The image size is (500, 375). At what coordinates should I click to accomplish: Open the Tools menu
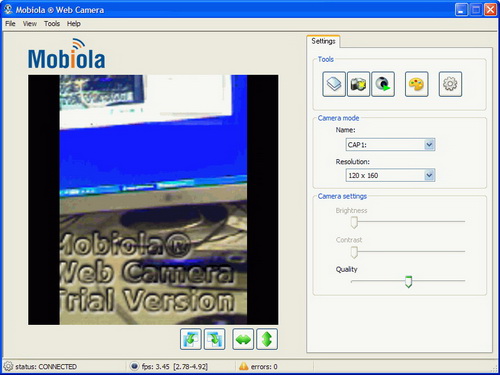pos(52,24)
